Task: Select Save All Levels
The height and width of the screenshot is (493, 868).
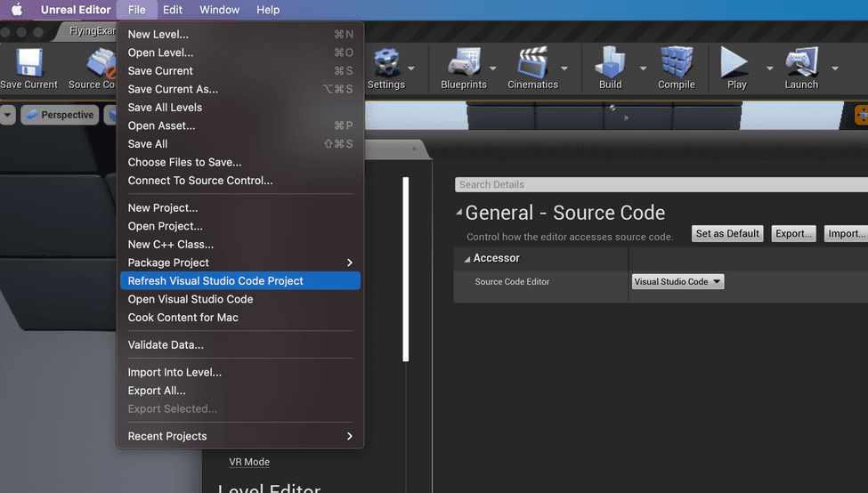Action: [239, 108]
